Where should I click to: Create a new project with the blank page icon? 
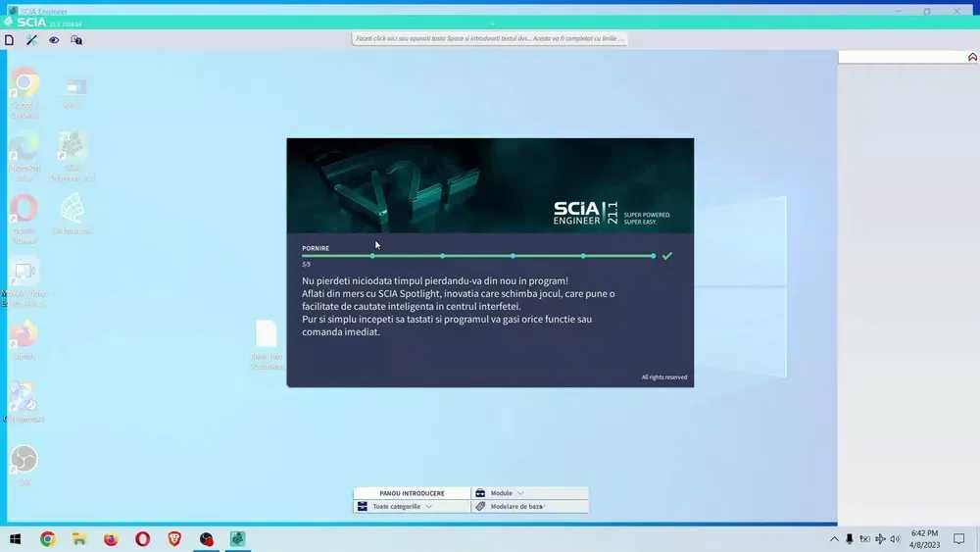[10, 40]
